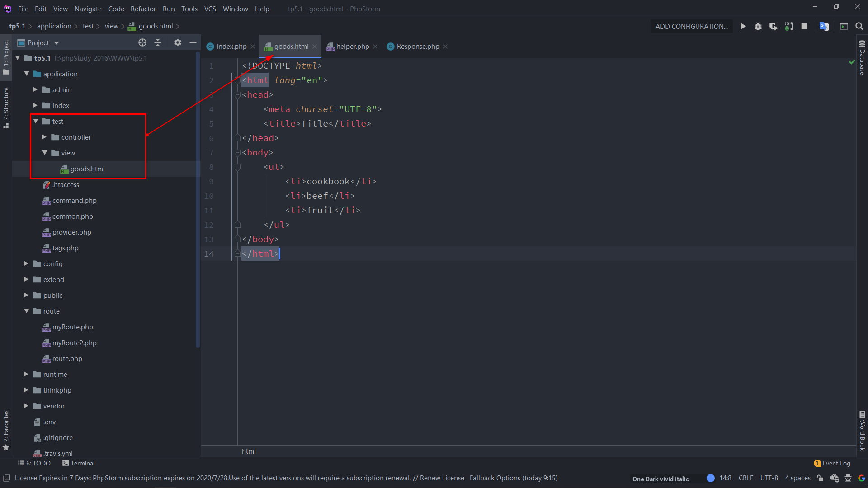Click the view breadcrumb in navigation bar
Screen dimensions: 868x488
(x=111, y=26)
